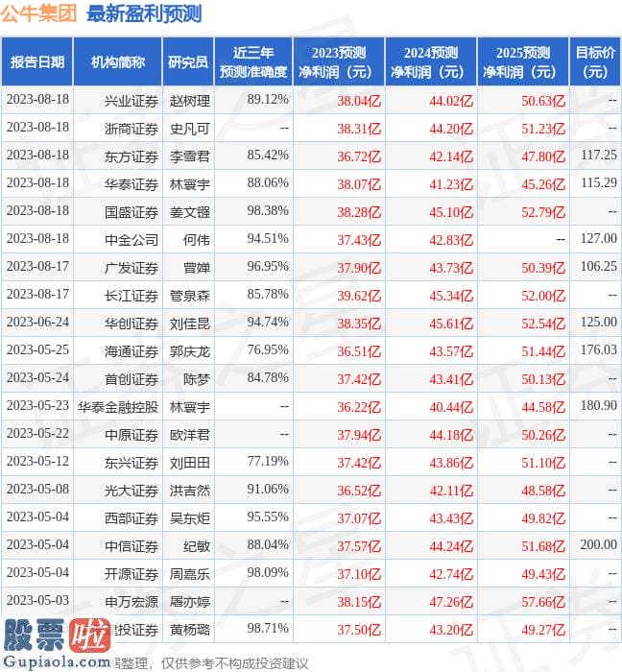Click researcher name 郭庆龙
622x672 pixels.
click(x=190, y=351)
